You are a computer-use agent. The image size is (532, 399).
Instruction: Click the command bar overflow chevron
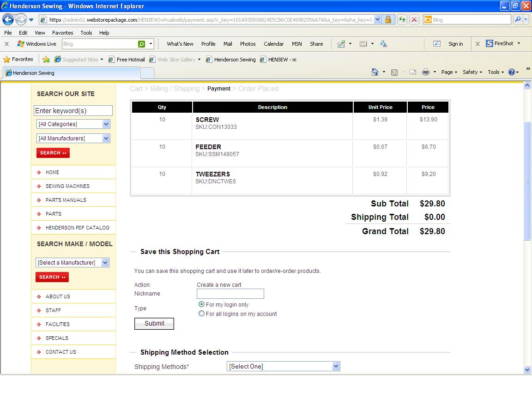tap(528, 68)
